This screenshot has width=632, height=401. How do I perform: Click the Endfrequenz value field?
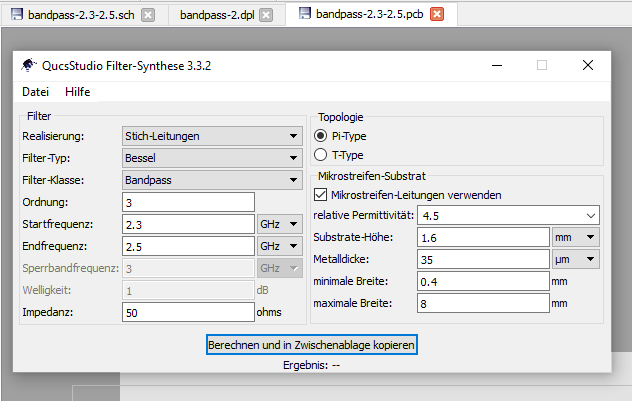click(x=188, y=246)
